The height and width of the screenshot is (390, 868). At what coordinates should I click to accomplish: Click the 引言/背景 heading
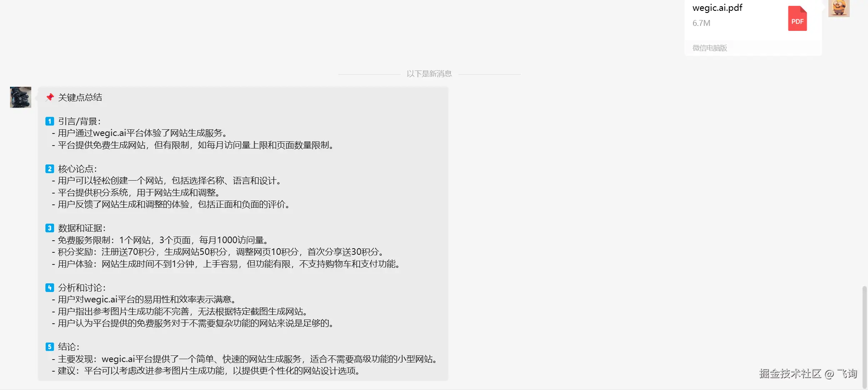[79, 121]
